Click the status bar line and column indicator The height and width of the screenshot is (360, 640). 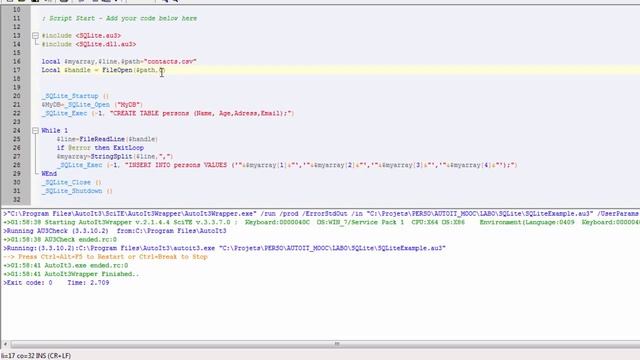point(36,356)
